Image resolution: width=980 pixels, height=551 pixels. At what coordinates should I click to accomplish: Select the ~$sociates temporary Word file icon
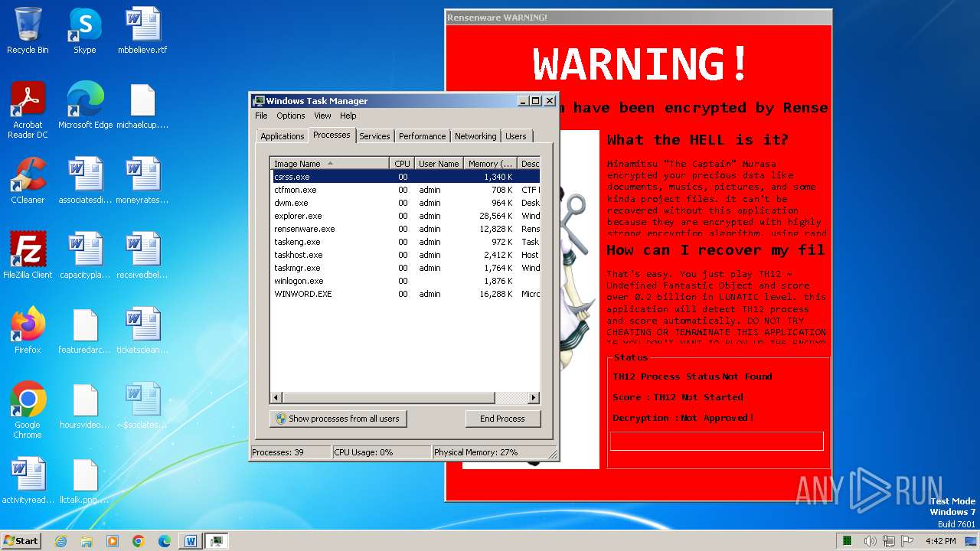[x=142, y=406]
